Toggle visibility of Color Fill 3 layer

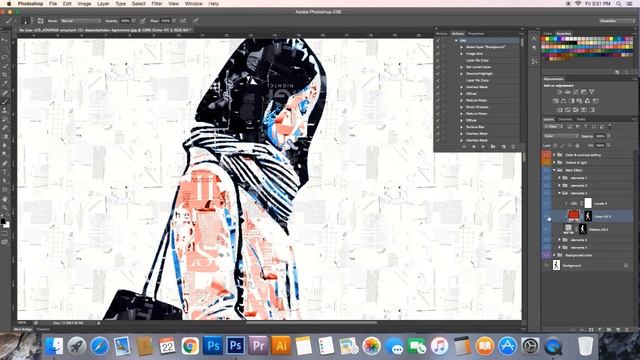546,216
